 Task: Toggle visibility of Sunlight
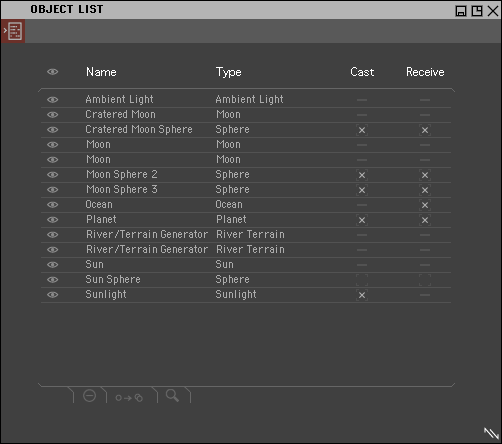[x=53, y=294]
